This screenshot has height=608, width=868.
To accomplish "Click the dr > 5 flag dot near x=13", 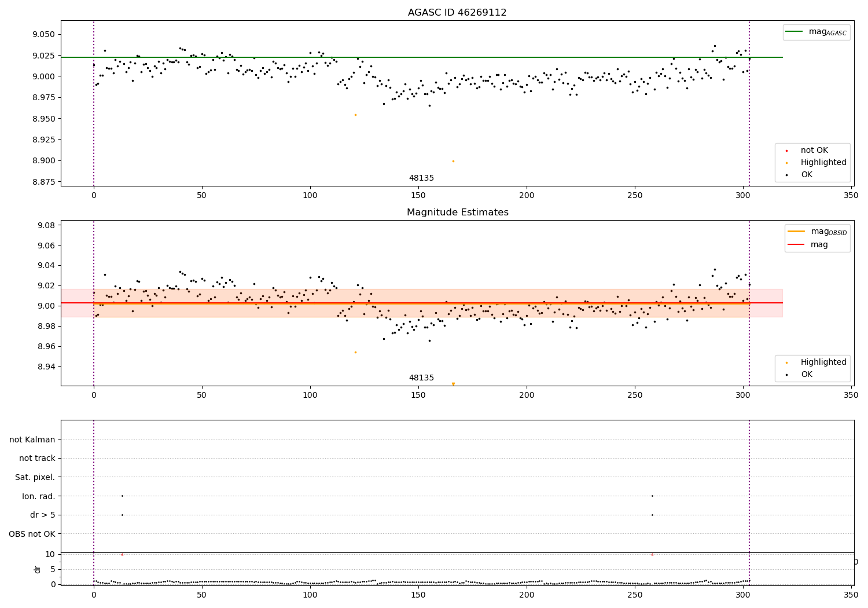I will coord(122,515).
